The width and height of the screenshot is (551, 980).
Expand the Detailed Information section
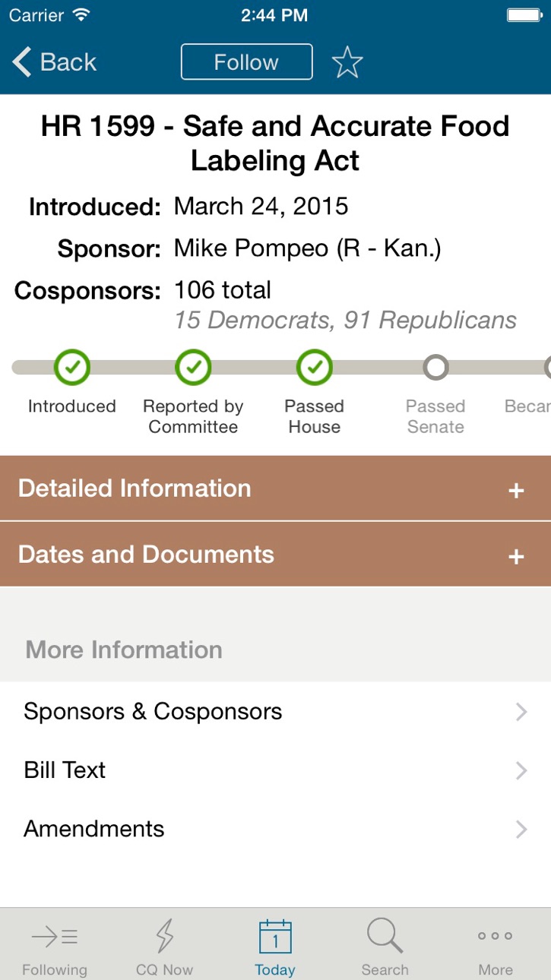(x=275, y=488)
